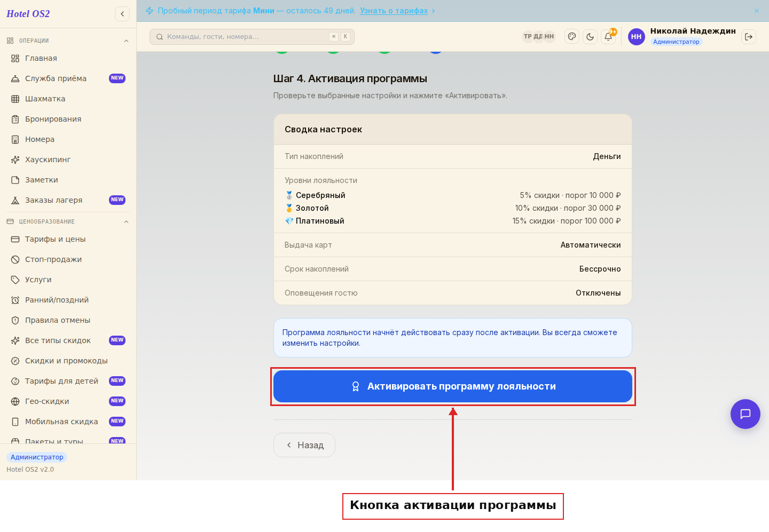The image size is (769, 532).
Task: Open Шахматка page
Action: pos(68,99)
